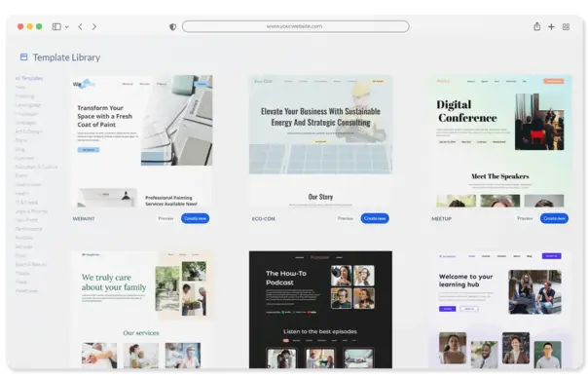Select the Blog category
Image resolution: width=588 pixels, height=377 pixels.
[x=19, y=149]
